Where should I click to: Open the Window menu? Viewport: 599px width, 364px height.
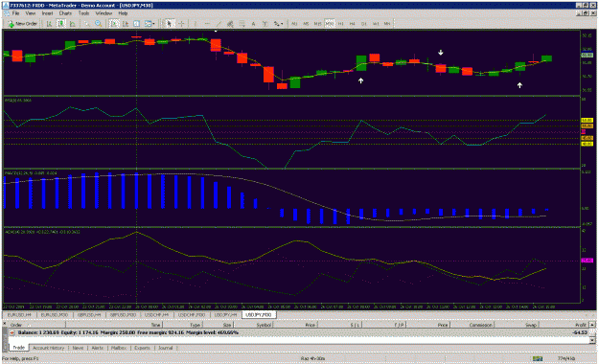coord(104,13)
